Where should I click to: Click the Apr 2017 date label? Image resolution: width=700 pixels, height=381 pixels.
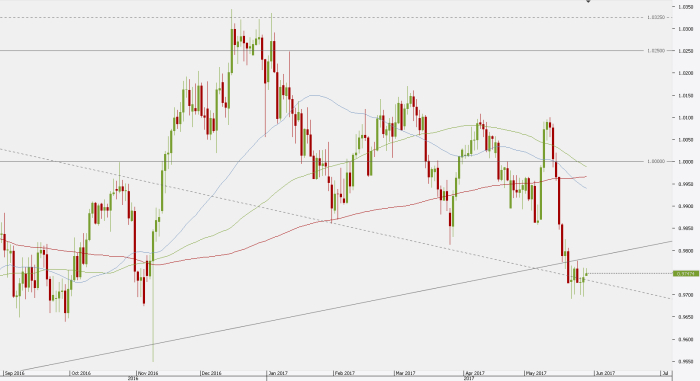(x=474, y=373)
